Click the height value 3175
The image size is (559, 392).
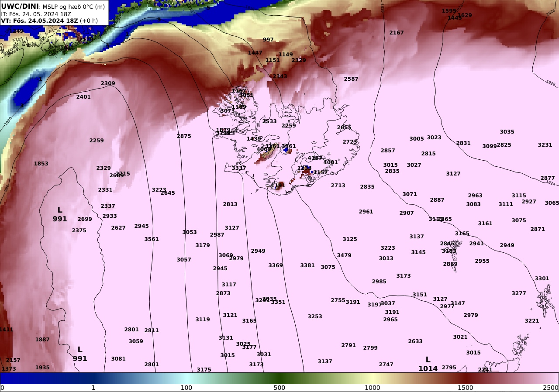[x=204, y=370]
